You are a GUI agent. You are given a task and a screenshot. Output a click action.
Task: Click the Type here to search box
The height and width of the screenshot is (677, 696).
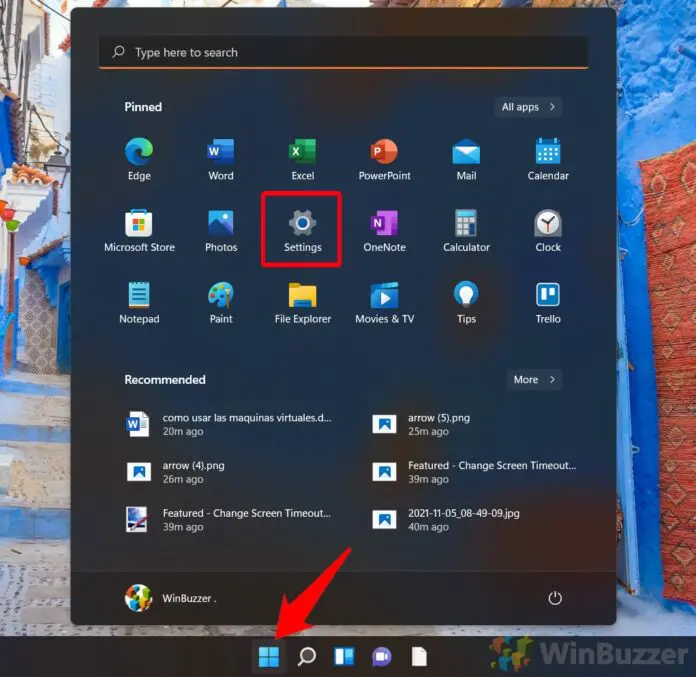tap(344, 52)
